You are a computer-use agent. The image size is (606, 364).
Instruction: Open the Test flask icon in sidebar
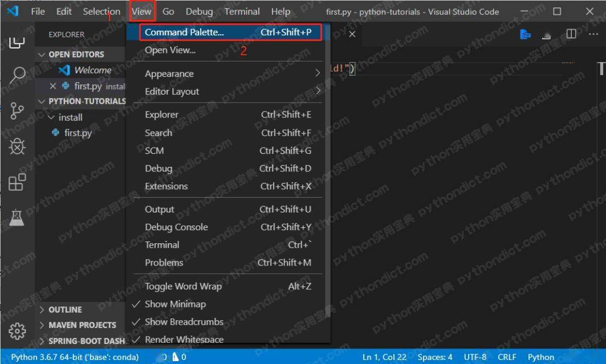click(x=17, y=218)
